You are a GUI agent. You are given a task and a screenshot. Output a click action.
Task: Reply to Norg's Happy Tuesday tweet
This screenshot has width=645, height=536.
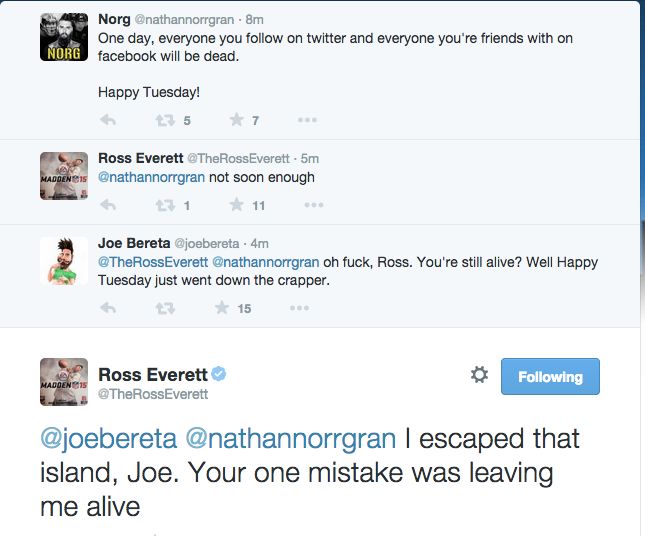(x=108, y=121)
